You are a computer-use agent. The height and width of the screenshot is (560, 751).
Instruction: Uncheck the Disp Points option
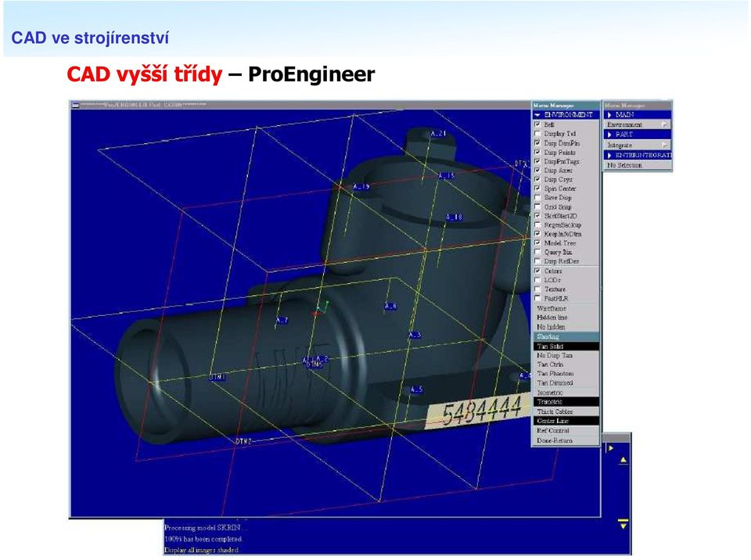click(x=537, y=152)
